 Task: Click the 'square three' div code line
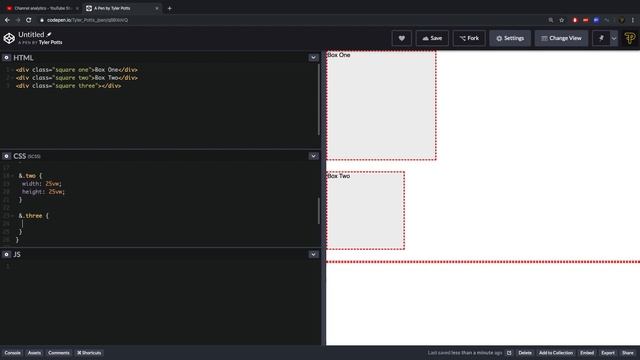pyautogui.click(x=69, y=86)
